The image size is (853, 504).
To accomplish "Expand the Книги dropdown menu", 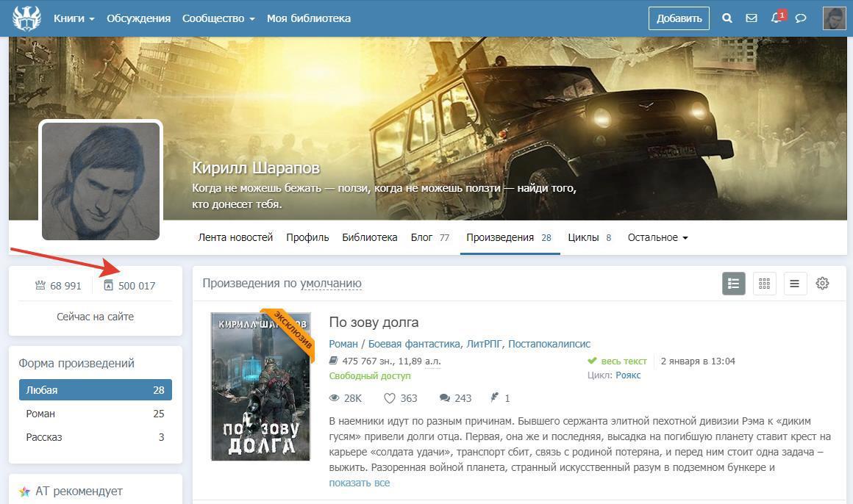I will tap(74, 18).
